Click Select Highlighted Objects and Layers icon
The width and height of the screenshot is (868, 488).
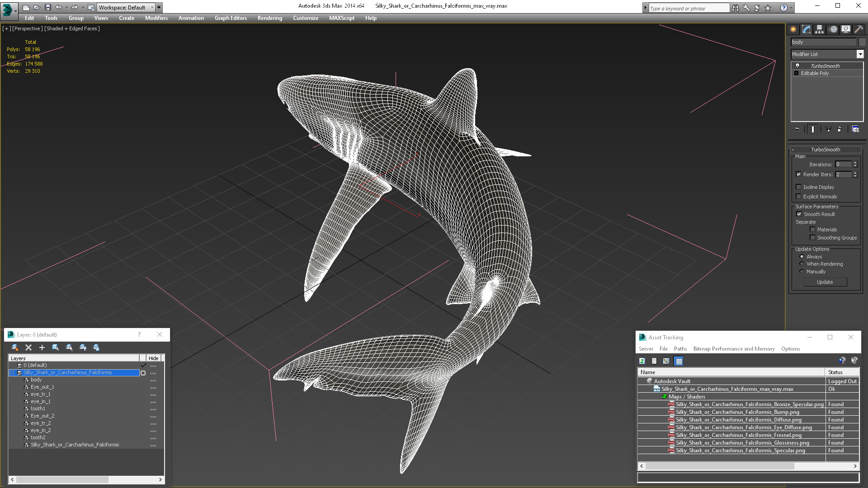(x=56, y=347)
